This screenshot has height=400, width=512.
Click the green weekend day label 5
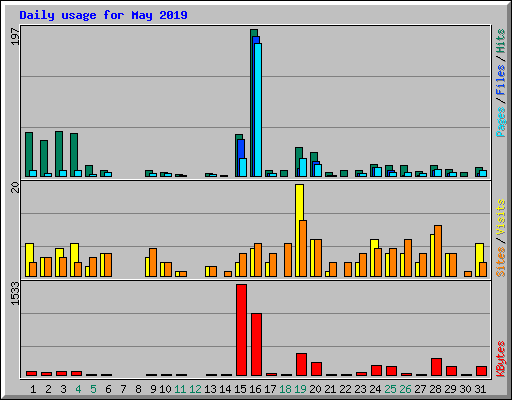[x=93, y=389]
